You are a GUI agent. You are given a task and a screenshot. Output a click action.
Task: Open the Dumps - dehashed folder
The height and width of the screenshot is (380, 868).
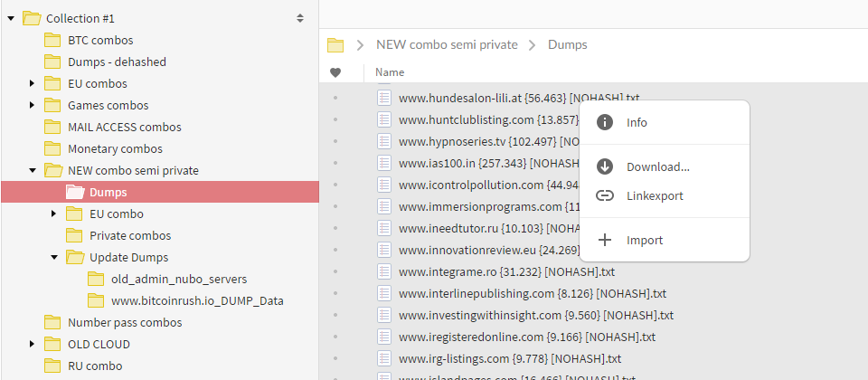pos(117,62)
